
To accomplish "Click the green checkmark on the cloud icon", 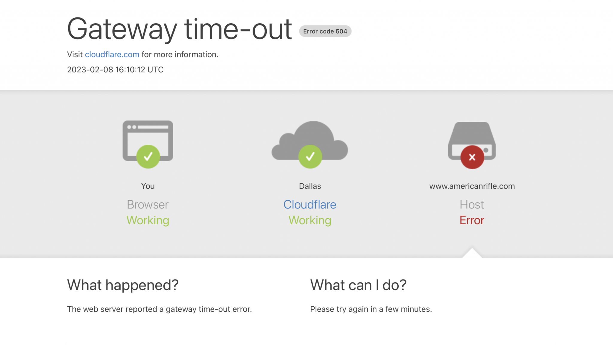I will (310, 156).
